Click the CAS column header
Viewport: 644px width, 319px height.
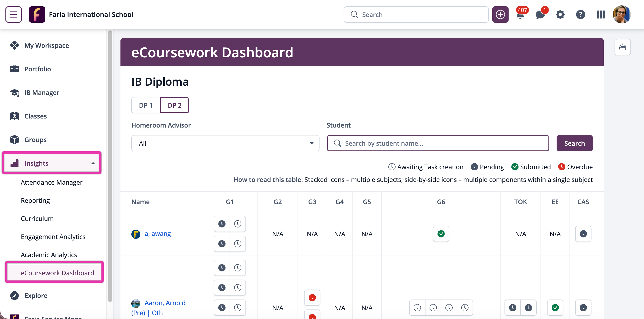[x=583, y=202]
